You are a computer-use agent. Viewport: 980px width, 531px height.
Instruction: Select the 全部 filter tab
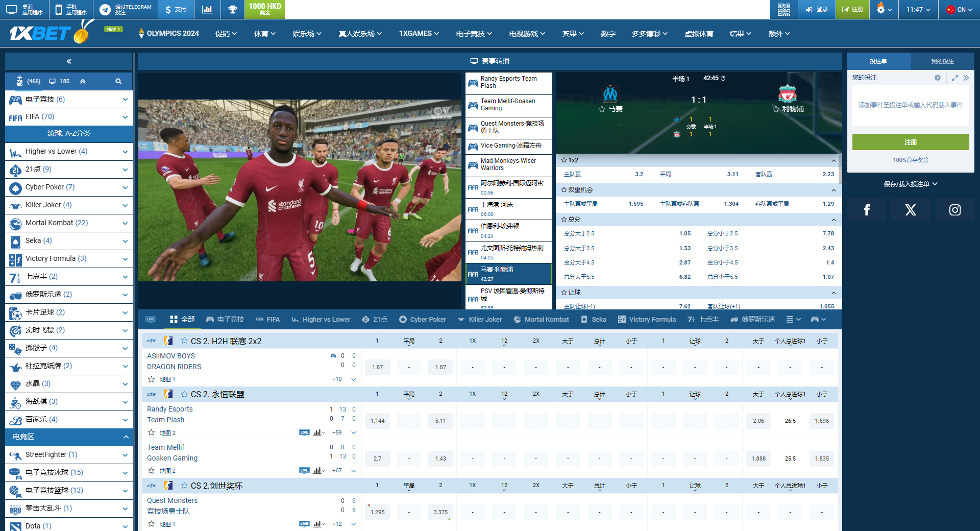point(182,319)
